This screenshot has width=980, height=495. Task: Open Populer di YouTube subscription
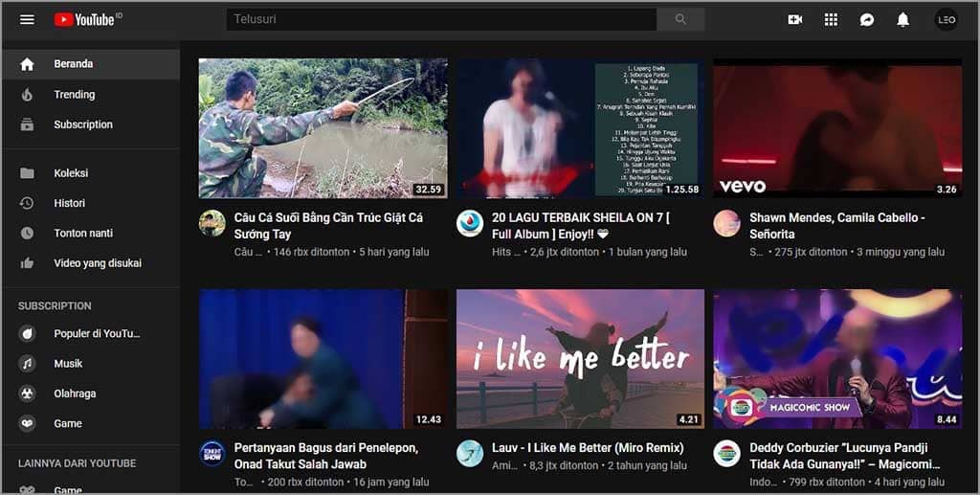click(91, 334)
